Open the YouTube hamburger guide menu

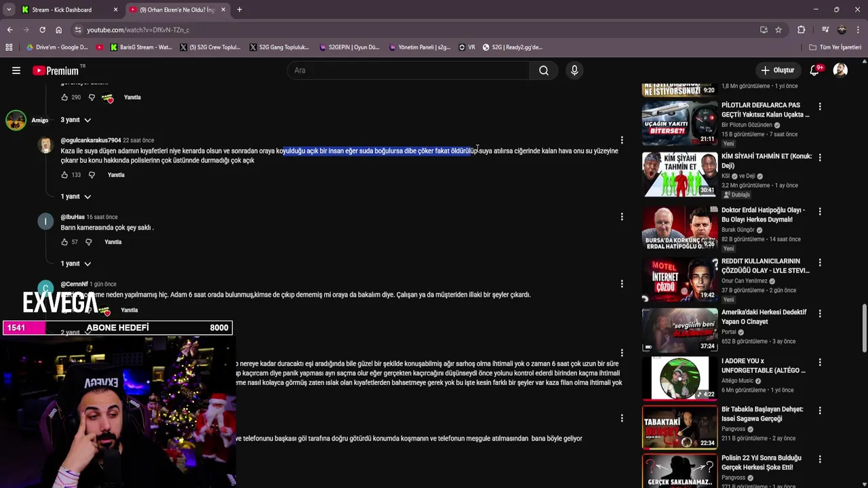pos(16,70)
